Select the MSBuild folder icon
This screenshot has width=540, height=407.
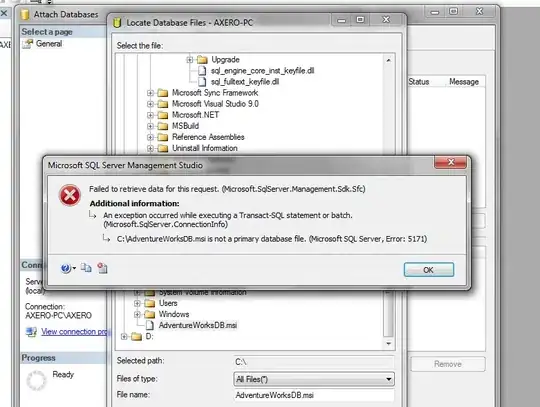point(163,126)
